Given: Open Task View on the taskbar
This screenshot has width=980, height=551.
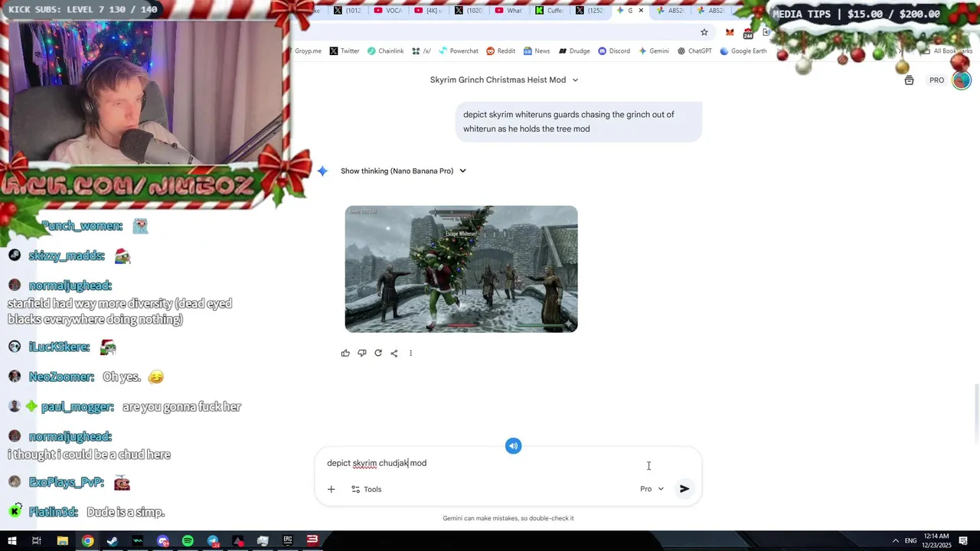Looking at the screenshot, I should [36, 541].
